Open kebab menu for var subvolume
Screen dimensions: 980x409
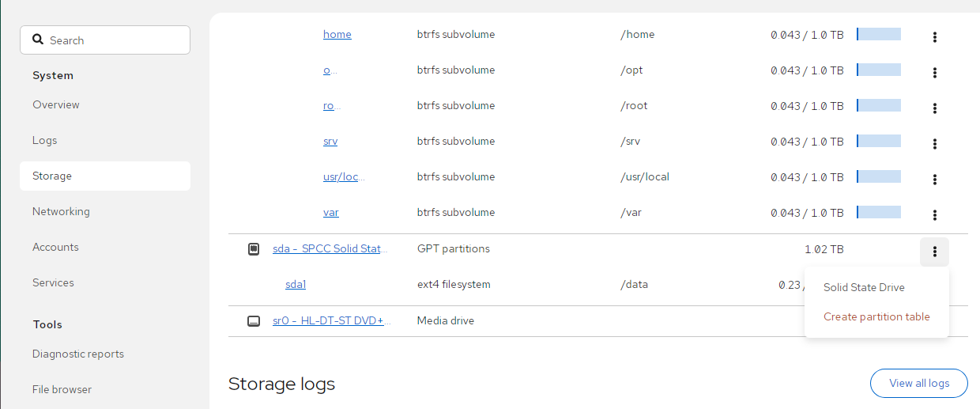tap(934, 215)
